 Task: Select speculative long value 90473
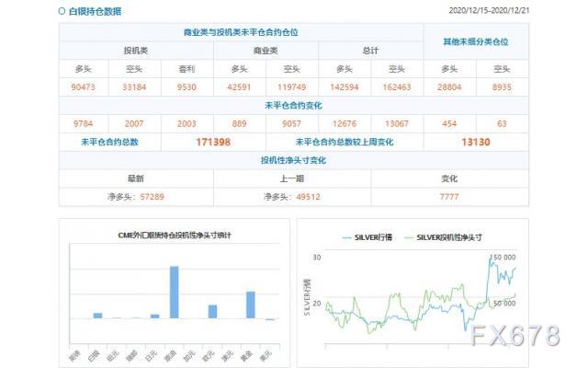pyautogui.click(x=84, y=87)
